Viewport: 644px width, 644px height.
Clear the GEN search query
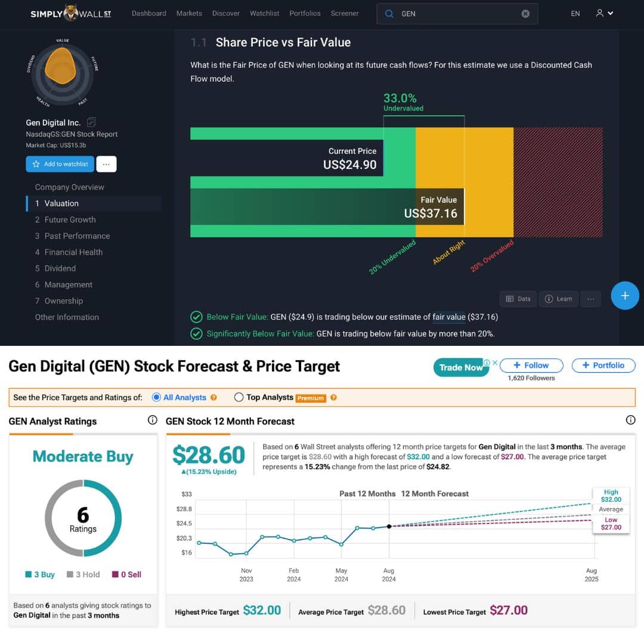pos(525,14)
